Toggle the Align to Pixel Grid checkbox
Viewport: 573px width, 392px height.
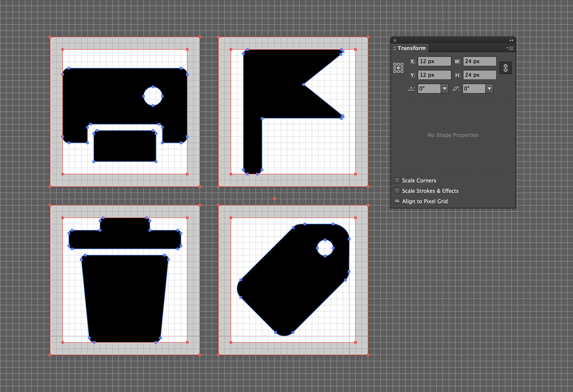tap(397, 201)
